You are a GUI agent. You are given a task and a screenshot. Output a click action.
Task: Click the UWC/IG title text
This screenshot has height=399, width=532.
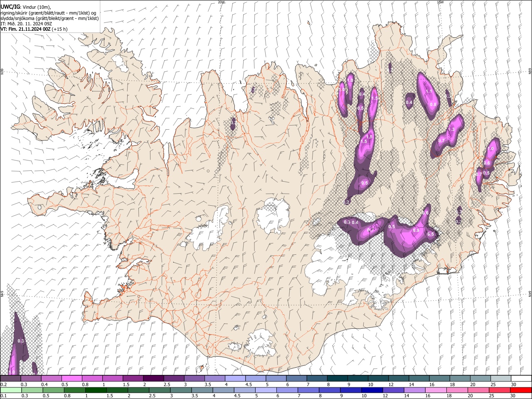(x=10, y=6)
